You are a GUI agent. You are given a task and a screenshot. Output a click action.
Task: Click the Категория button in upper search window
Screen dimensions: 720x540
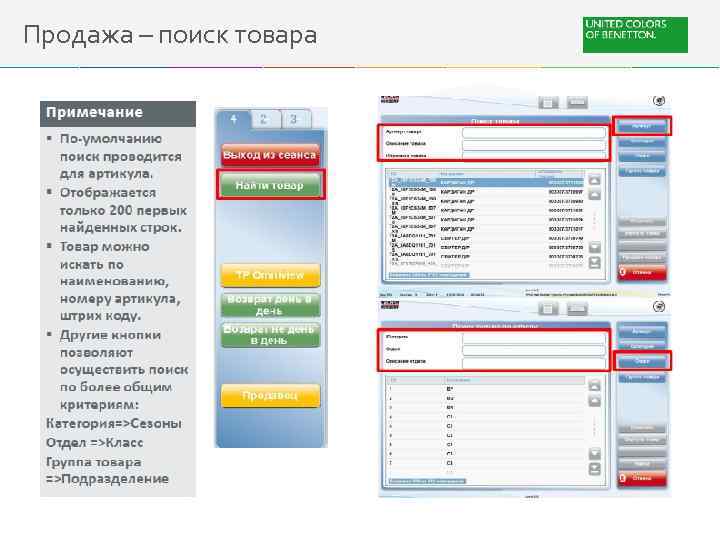pos(641,142)
